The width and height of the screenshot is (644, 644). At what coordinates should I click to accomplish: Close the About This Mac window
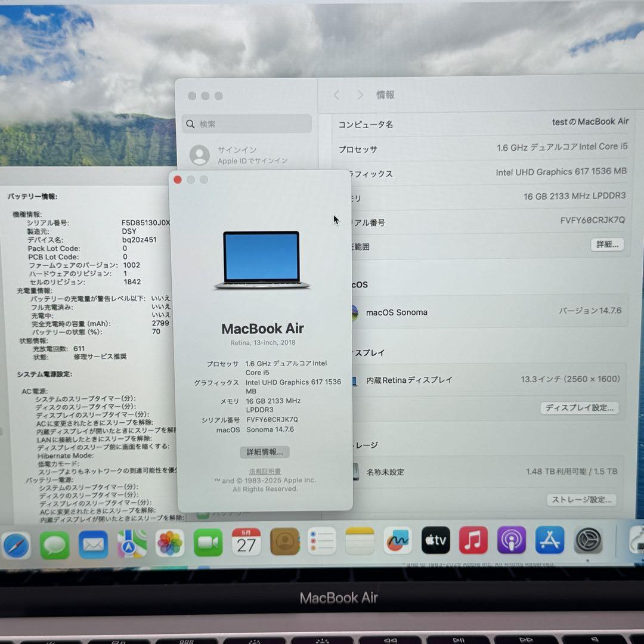tap(178, 179)
